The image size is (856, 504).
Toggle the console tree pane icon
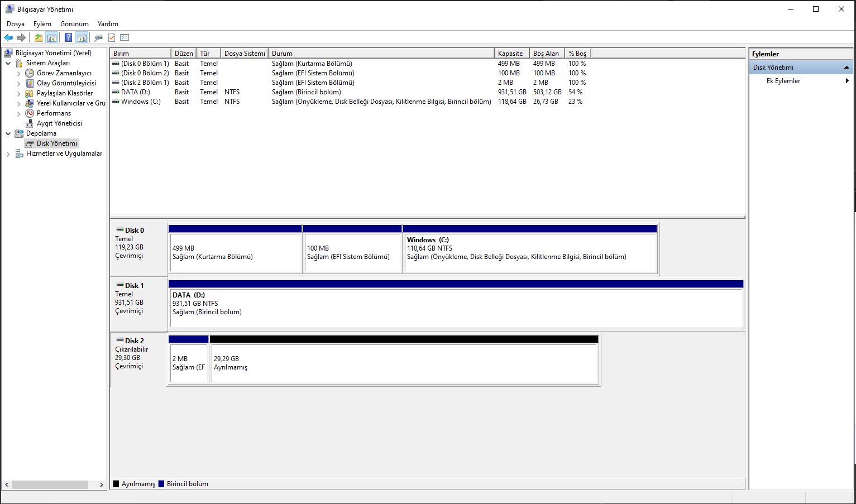pos(52,37)
